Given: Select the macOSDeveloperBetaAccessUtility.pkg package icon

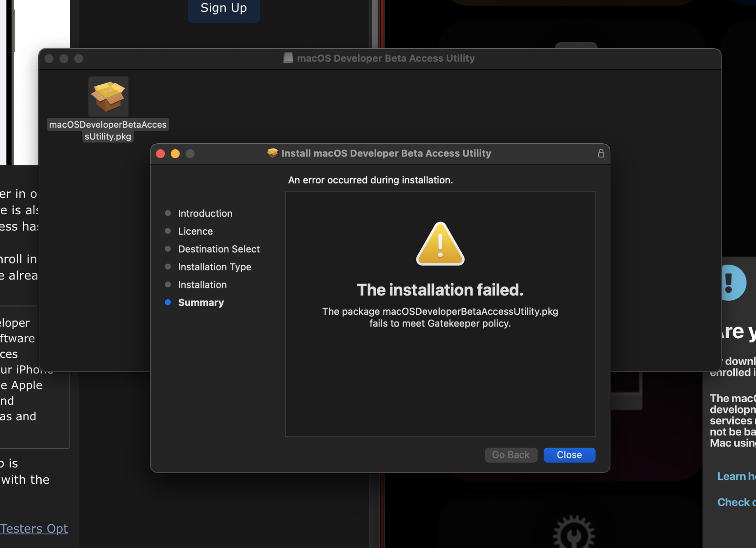Looking at the screenshot, I should (x=108, y=97).
